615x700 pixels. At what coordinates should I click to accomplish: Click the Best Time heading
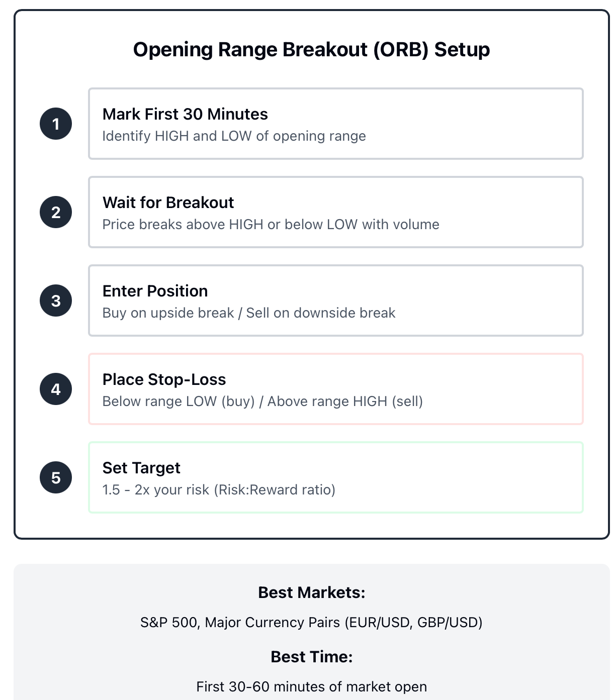point(311,657)
